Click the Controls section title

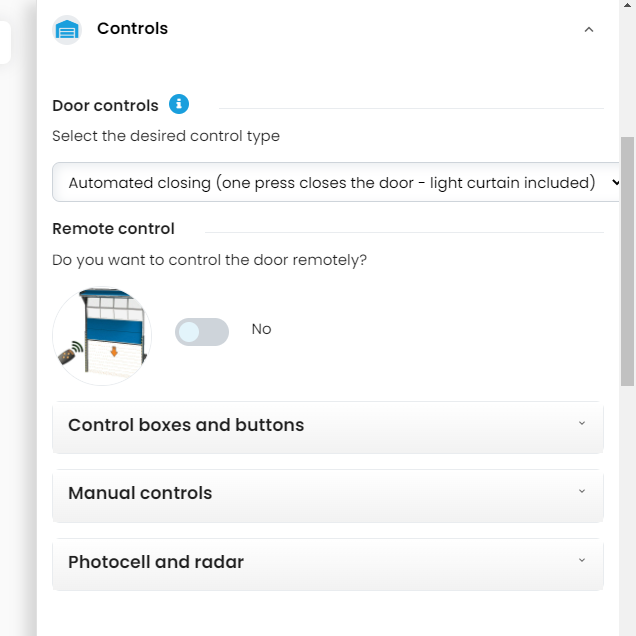point(132,29)
